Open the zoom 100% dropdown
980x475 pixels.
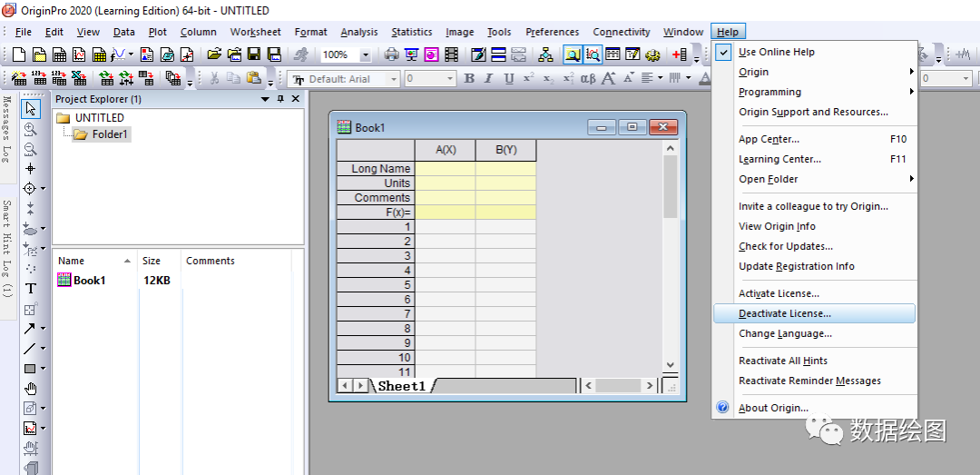point(366,55)
